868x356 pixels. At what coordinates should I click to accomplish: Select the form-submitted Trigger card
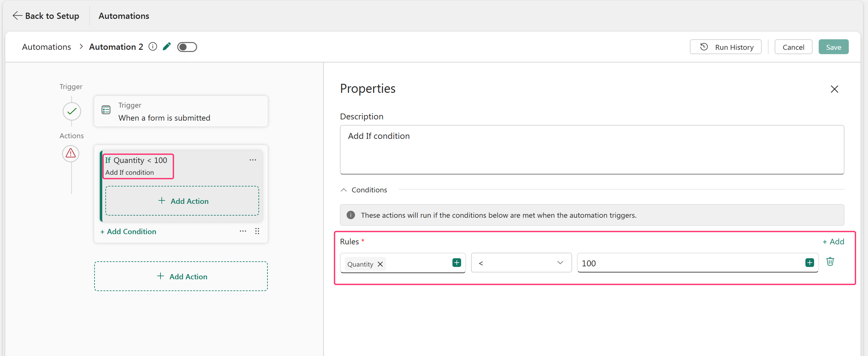tap(181, 111)
